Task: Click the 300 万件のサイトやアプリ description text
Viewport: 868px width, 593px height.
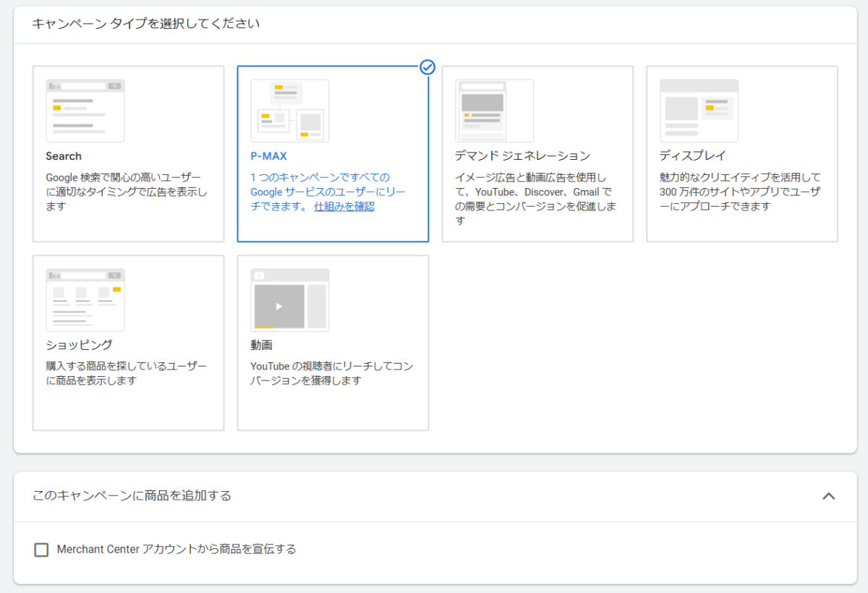Action: click(x=741, y=192)
